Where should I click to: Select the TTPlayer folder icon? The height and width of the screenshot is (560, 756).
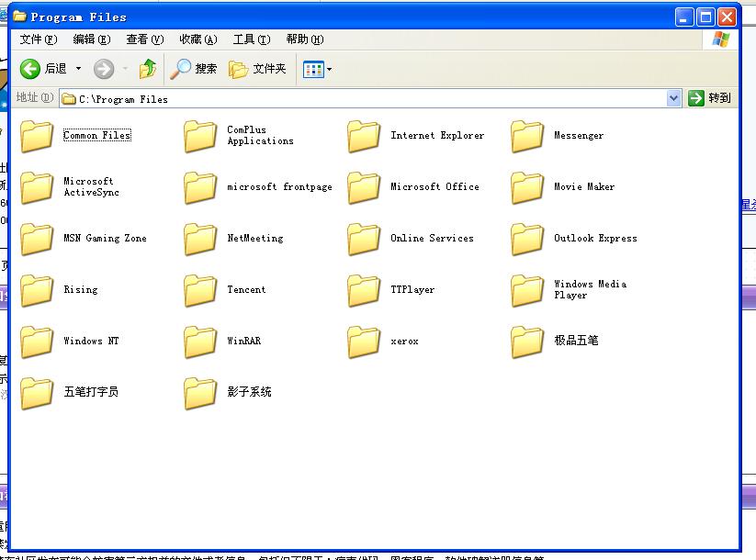point(364,291)
